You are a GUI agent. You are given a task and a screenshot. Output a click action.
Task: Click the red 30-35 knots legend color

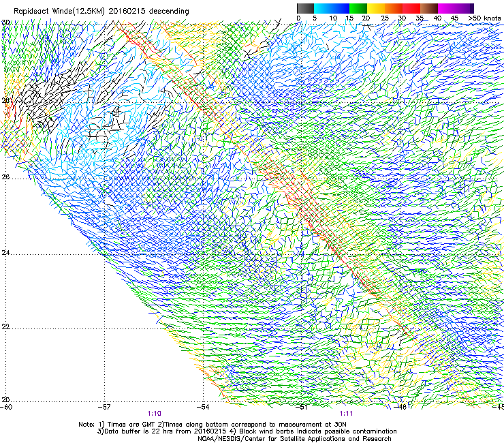[411, 8]
